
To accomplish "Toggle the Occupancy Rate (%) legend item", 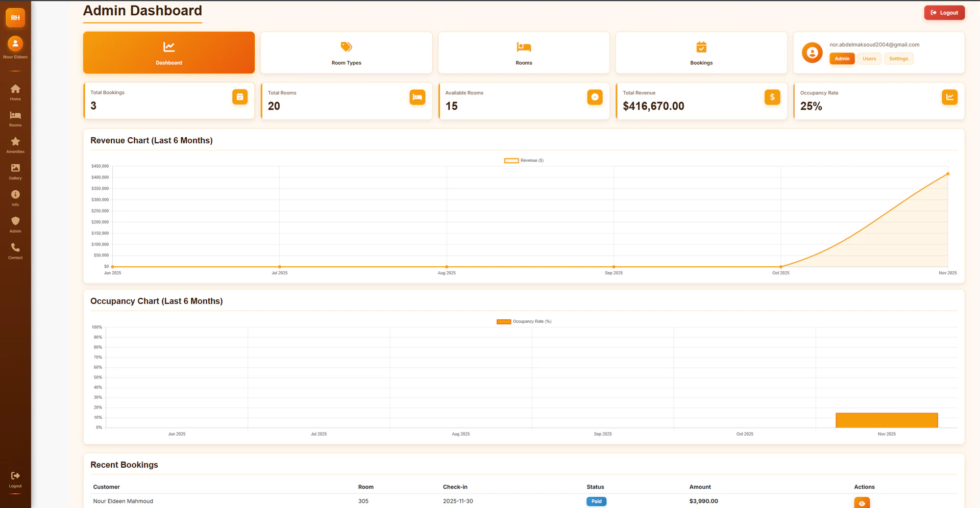I will click(x=524, y=321).
